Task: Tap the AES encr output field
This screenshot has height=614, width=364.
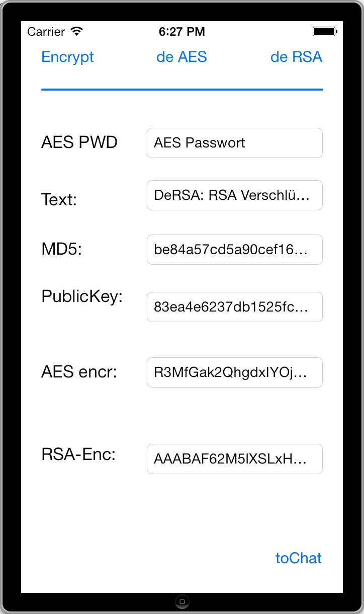Action: click(234, 372)
